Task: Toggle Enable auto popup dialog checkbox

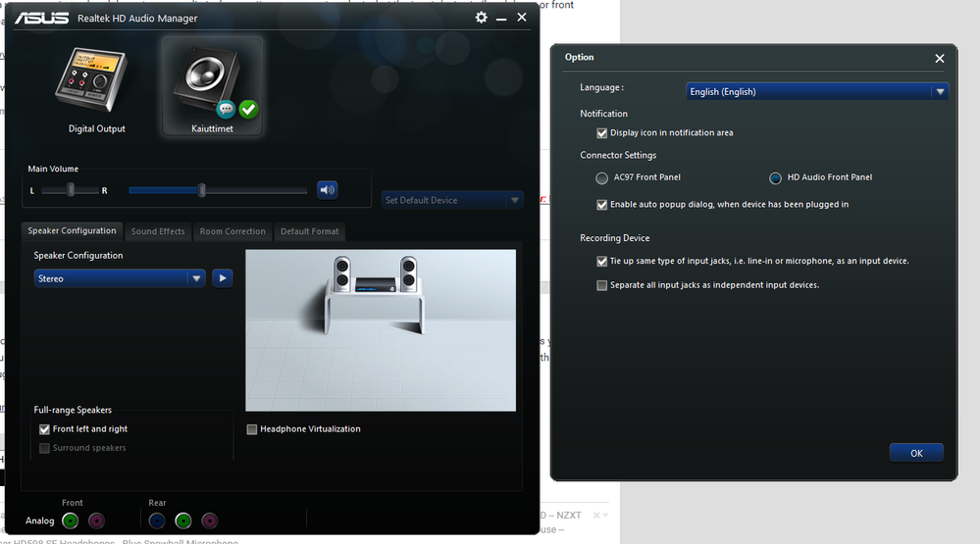Action: coord(602,205)
